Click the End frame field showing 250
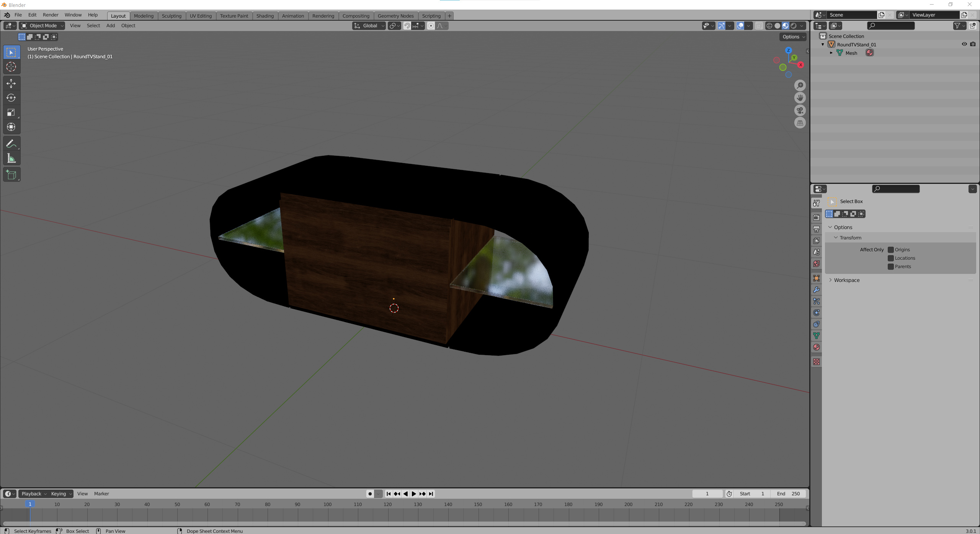Viewport: 980px width, 534px height. tap(789, 494)
